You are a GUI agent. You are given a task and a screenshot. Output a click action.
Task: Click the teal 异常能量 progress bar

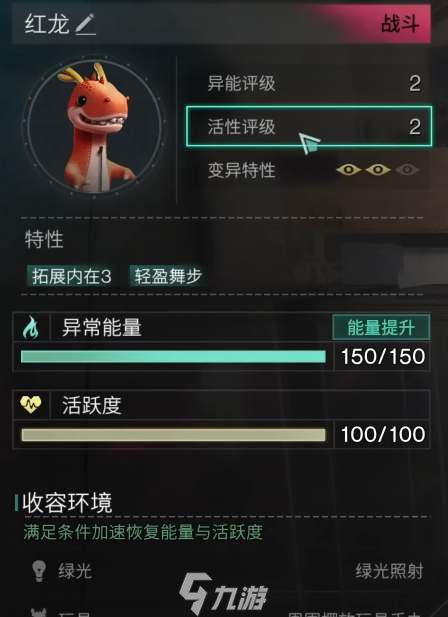pos(173,357)
